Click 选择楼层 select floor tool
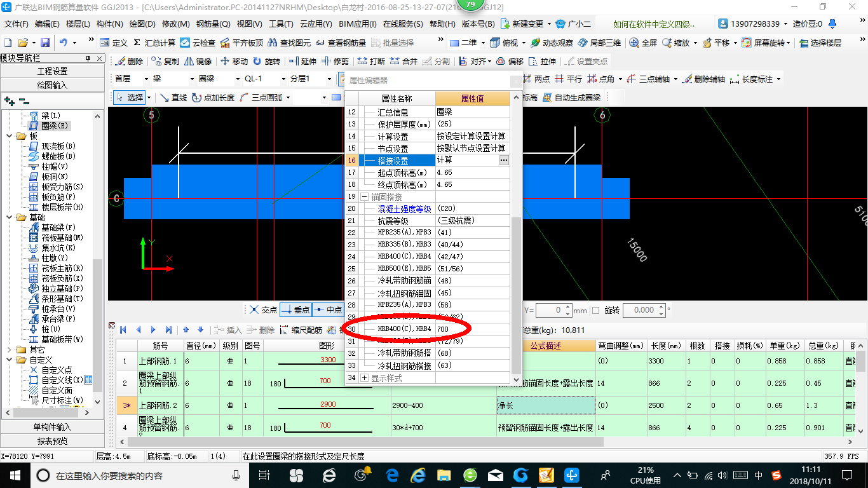 [x=820, y=43]
